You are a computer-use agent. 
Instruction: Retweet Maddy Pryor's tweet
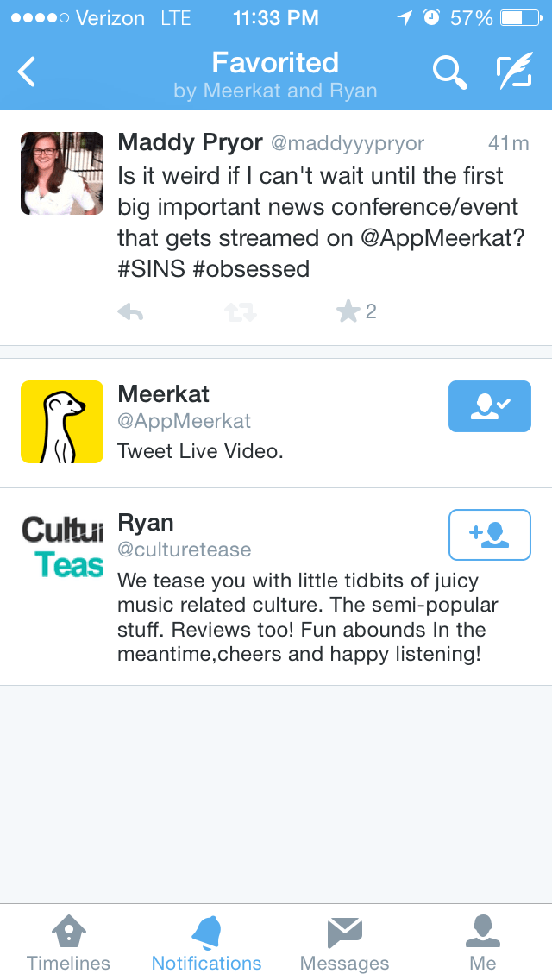[241, 312]
